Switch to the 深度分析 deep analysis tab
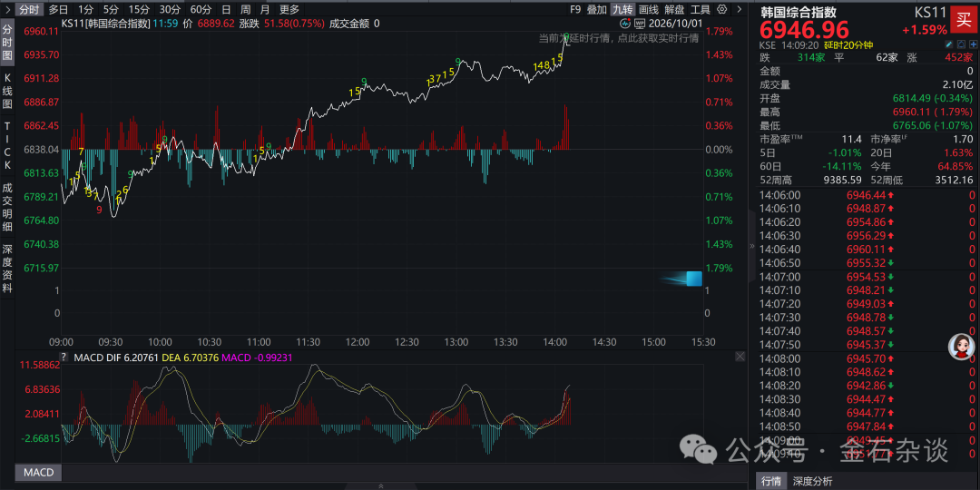 click(x=812, y=481)
